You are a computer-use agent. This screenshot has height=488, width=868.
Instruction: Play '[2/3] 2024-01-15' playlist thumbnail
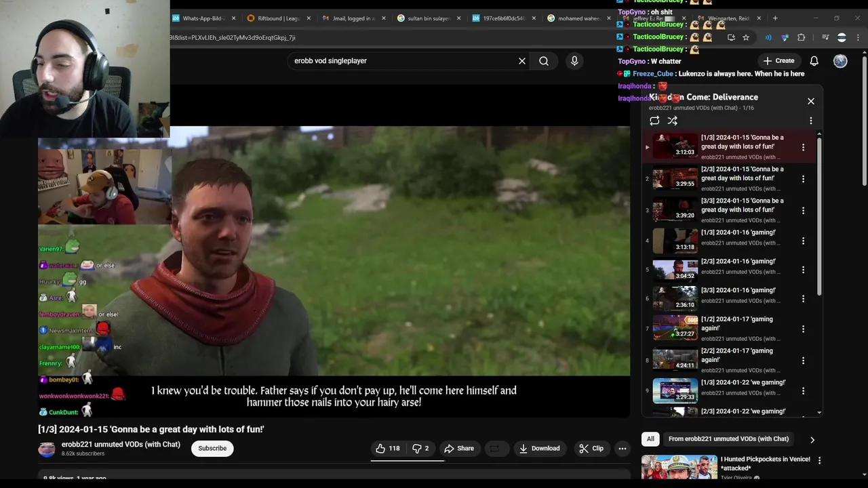click(x=675, y=178)
